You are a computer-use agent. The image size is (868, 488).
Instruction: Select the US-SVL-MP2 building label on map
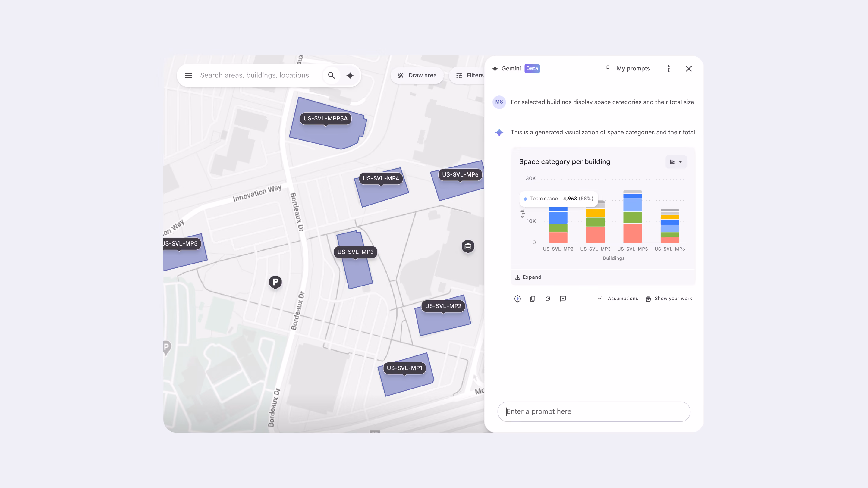[443, 306]
